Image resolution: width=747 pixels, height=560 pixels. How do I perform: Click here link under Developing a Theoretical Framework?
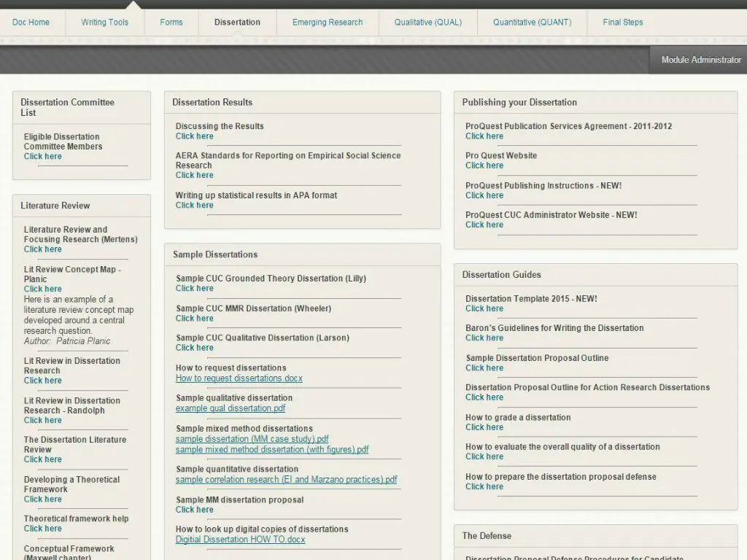click(43, 499)
